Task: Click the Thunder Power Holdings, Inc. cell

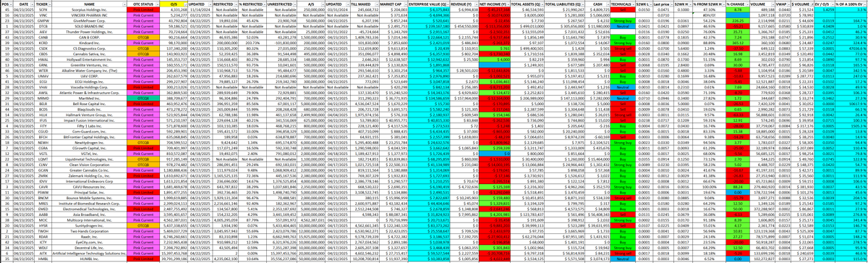Action: (x=90, y=32)
